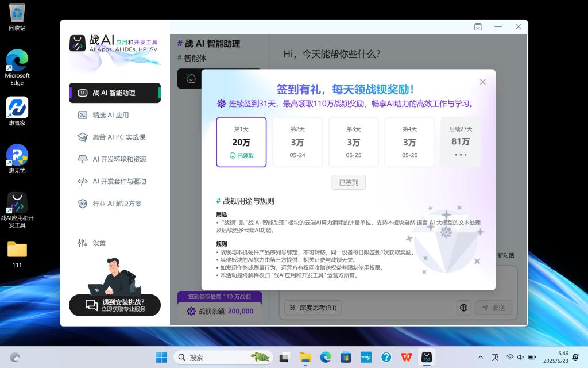Open the folder named 111

coord(17,255)
